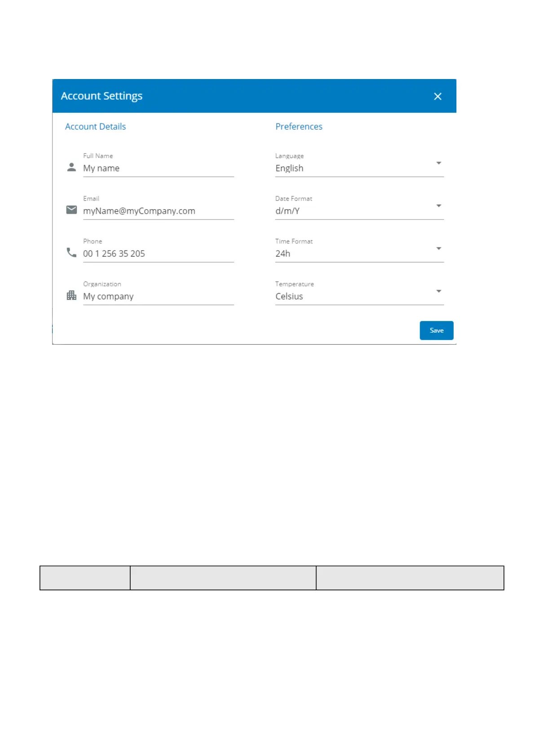Image resolution: width=535 pixels, height=756 pixels.
Task: Click the Celsius temperature value
Action: (x=289, y=296)
